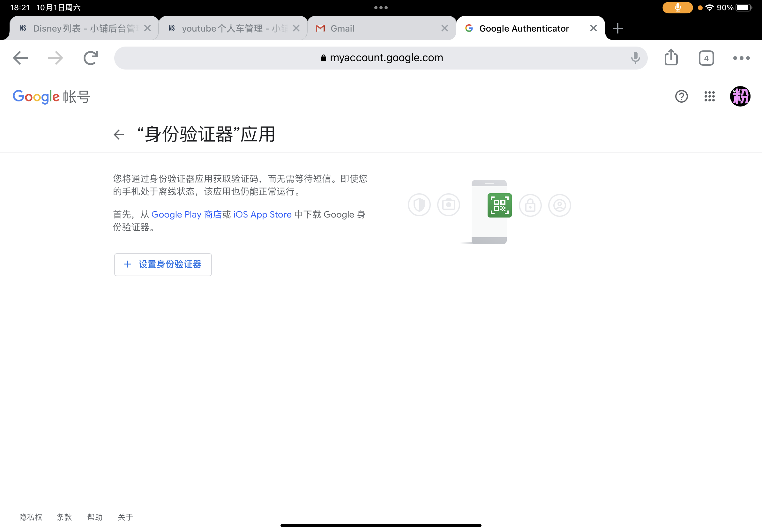The height and width of the screenshot is (532, 762).
Task: Click the page back arrow next to 身份验证器 title
Action: pos(118,134)
